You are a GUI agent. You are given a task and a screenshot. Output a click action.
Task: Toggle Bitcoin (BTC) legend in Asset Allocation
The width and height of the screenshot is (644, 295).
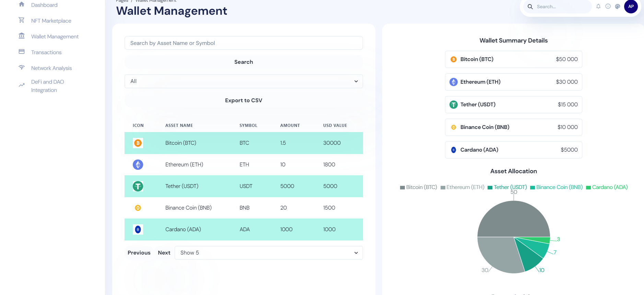coord(418,187)
